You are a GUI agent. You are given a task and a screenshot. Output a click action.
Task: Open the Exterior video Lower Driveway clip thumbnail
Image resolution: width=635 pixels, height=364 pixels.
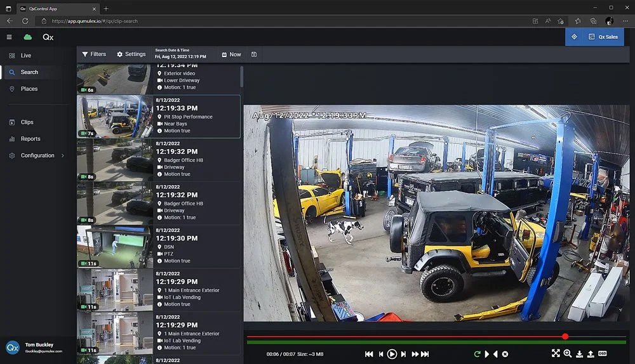click(x=114, y=79)
